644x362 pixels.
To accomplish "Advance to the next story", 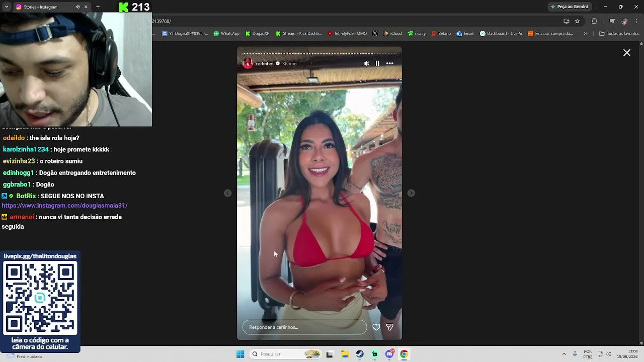I will 411,193.
